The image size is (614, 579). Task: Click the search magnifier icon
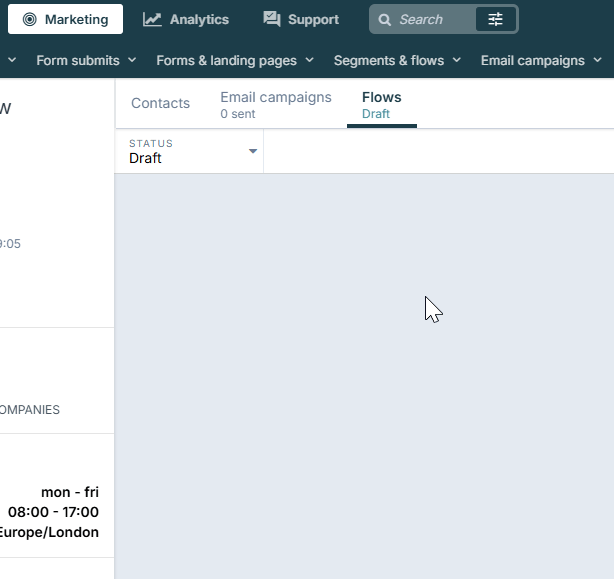click(x=385, y=20)
